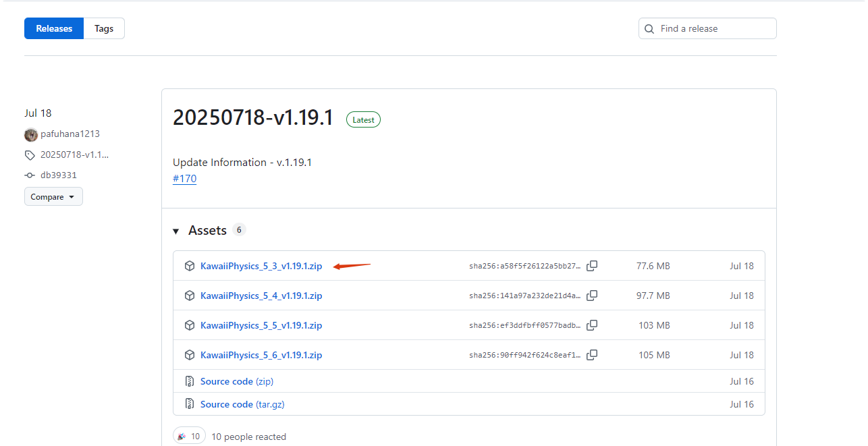The image size is (868, 446).
Task: Click Jul 16 date of Source code (tar.gz)
Action: [x=742, y=404]
